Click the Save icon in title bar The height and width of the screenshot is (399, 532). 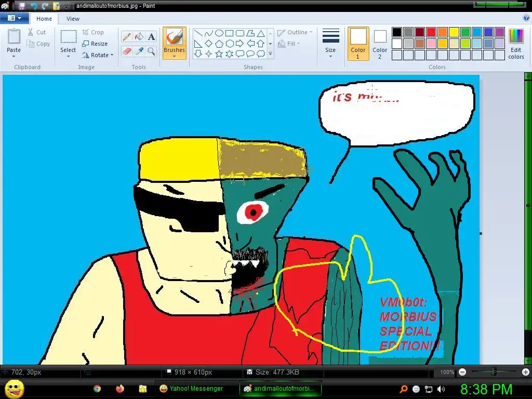pos(22,6)
